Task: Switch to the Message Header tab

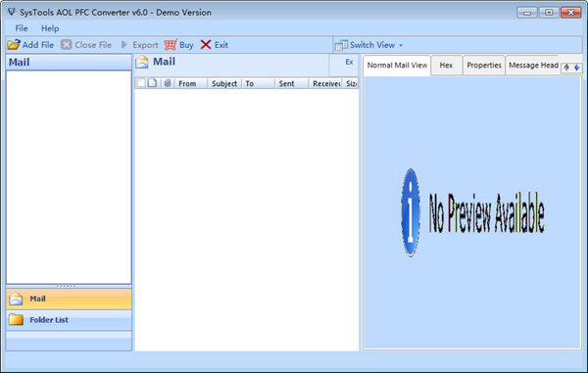Action: [533, 66]
